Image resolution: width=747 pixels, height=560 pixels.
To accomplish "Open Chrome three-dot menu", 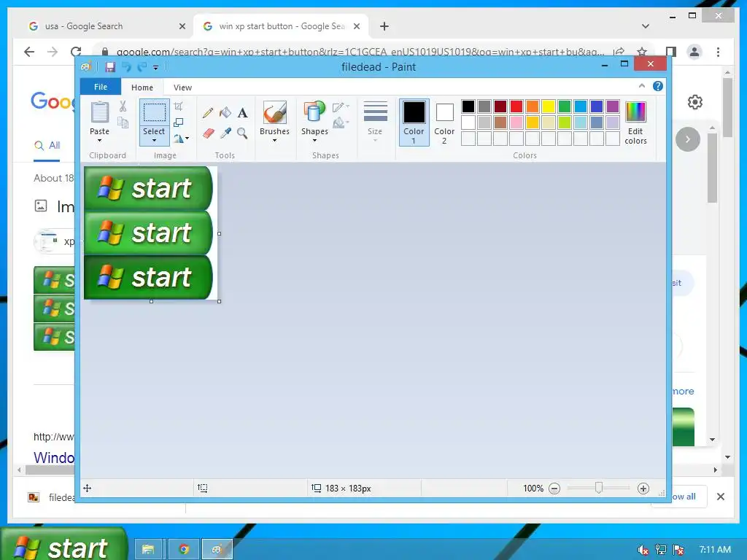I will click(718, 52).
